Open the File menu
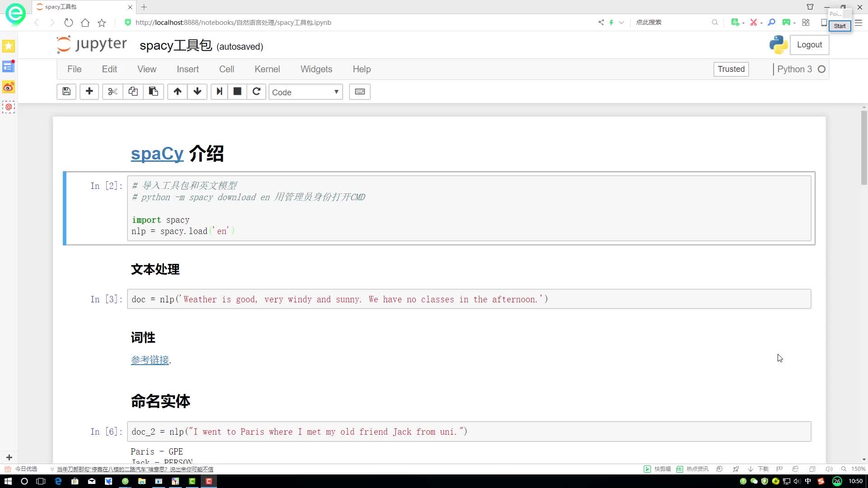The width and height of the screenshot is (868, 488). point(74,69)
